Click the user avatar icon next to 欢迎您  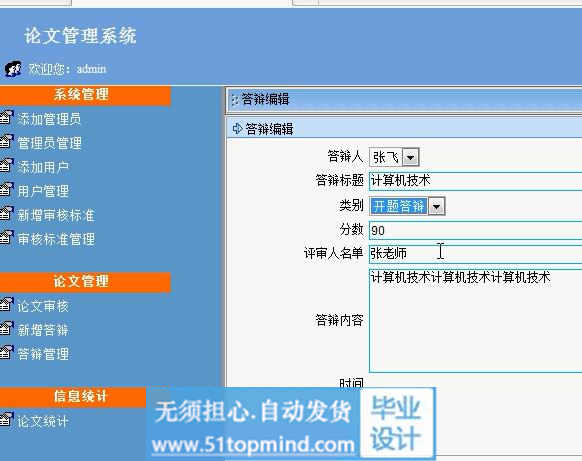click(x=13, y=69)
